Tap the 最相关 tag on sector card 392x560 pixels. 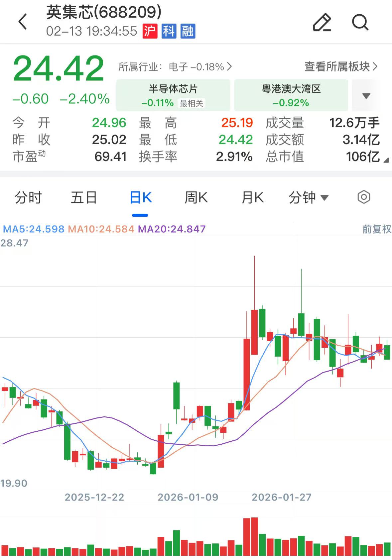coord(192,103)
